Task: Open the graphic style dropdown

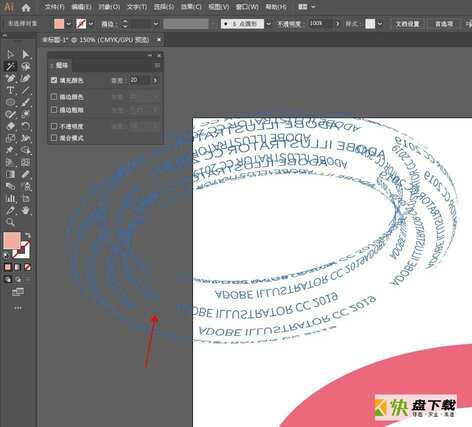Action: (x=380, y=24)
